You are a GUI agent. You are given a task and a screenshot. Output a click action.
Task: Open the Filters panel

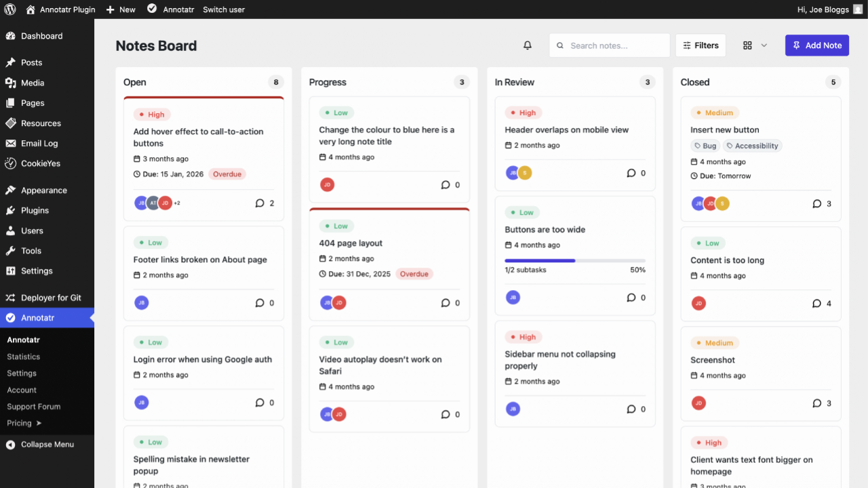click(701, 45)
